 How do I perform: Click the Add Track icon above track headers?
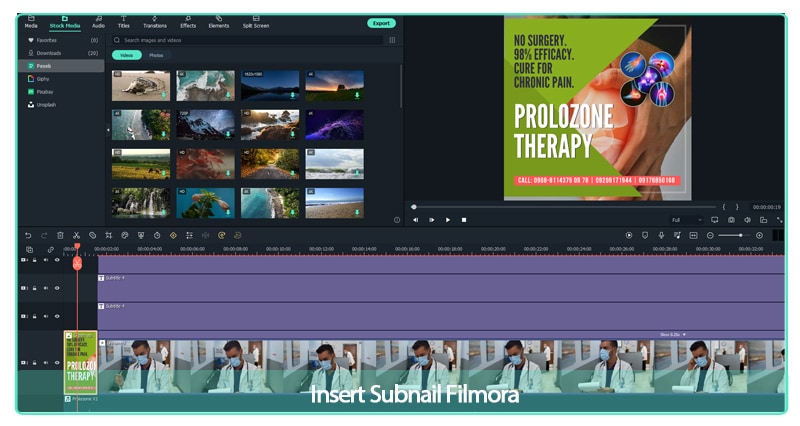click(30, 249)
